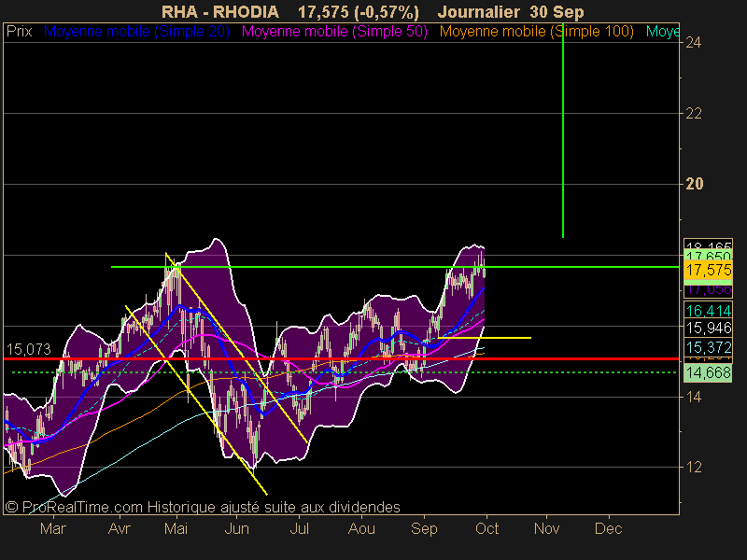
Task: Select the short yellow horizontal line near October
Action: [485, 338]
